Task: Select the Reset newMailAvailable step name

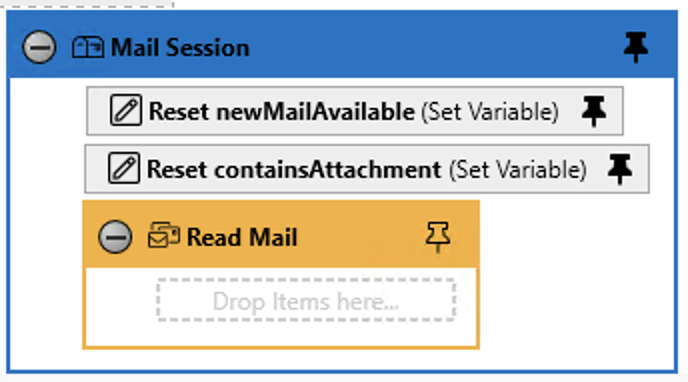Action: pos(282,111)
